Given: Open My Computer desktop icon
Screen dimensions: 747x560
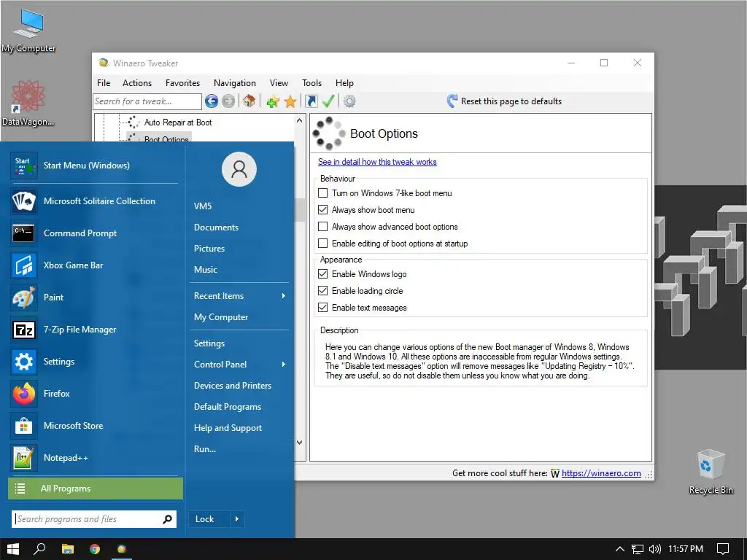Looking at the screenshot, I should [28, 30].
